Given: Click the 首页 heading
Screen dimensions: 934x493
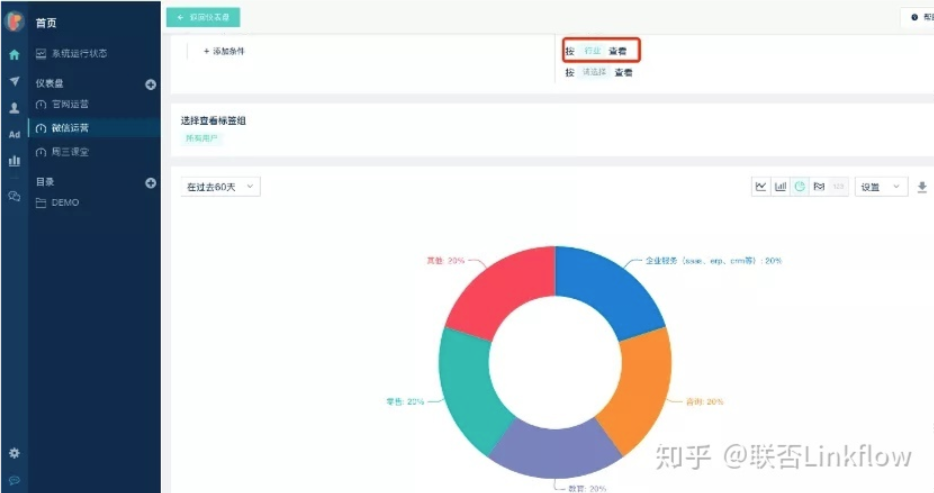Looking at the screenshot, I should coord(46,23).
